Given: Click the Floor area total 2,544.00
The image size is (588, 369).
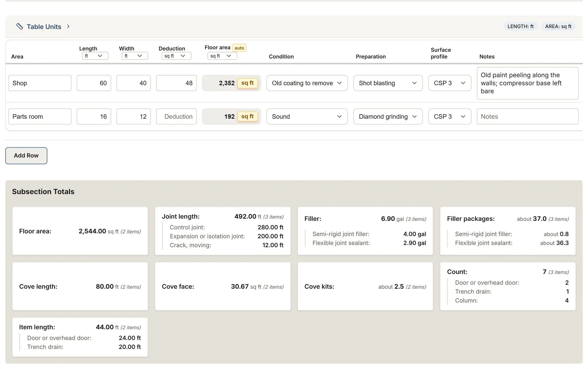Looking at the screenshot, I should pyautogui.click(x=92, y=231).
